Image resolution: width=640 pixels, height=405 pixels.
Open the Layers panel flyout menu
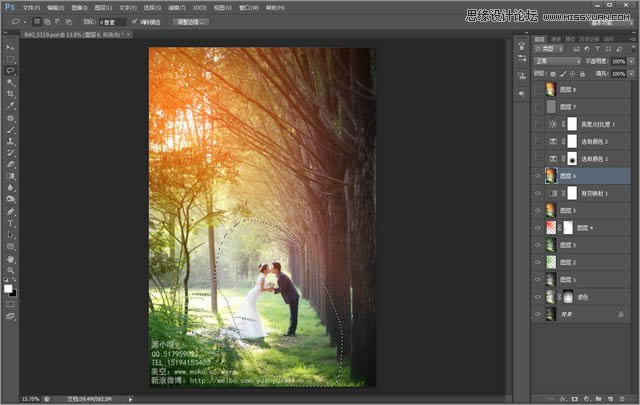633,39
